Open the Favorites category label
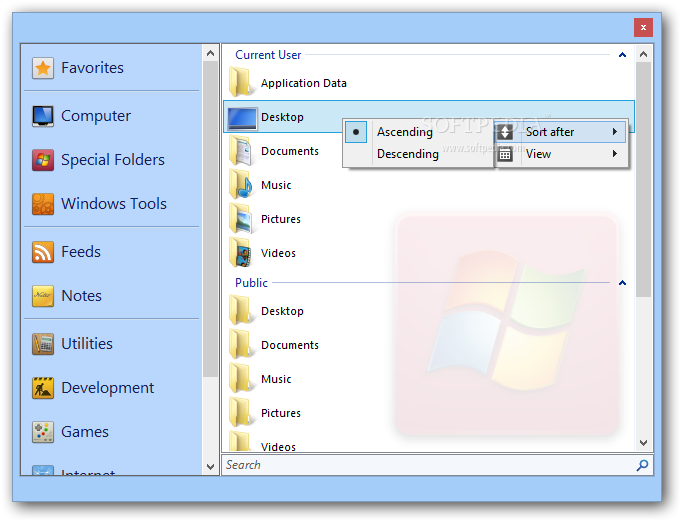 92,68
